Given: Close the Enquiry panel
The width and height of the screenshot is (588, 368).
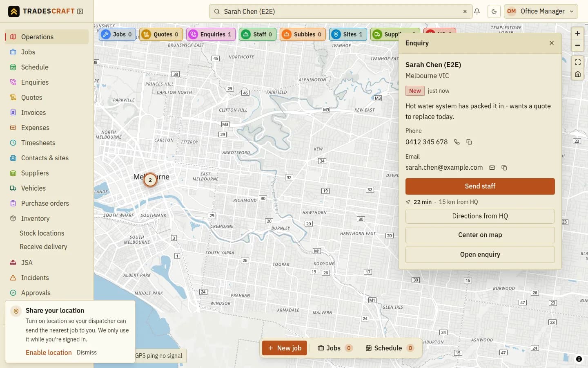Looking at the screenshot, I should 552,43.
